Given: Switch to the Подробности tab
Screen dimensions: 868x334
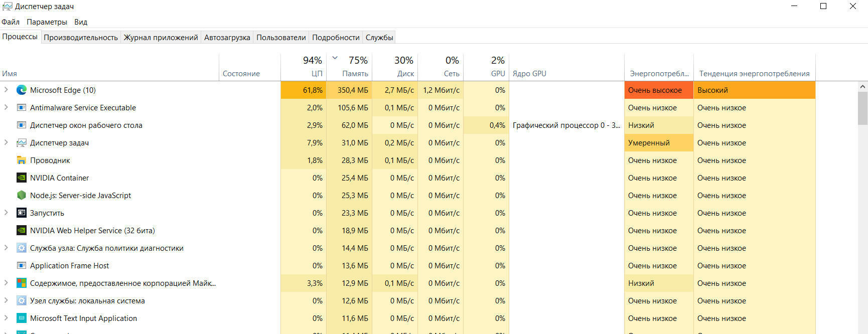Looking at the screenshot, I should 336,38.
